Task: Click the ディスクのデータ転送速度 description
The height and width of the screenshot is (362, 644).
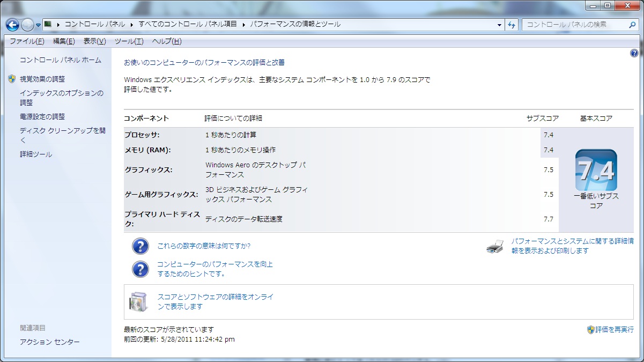Action: tap(244, 219)
